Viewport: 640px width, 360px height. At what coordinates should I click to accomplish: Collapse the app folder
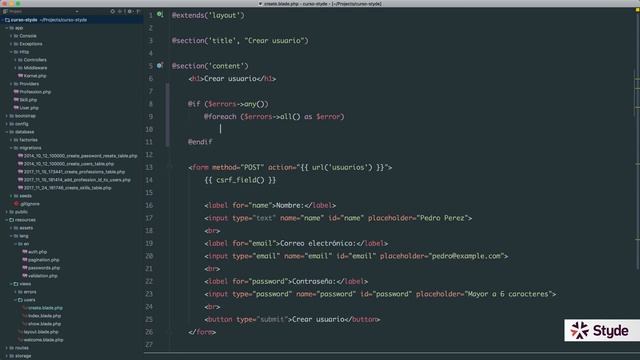(7, 28)
